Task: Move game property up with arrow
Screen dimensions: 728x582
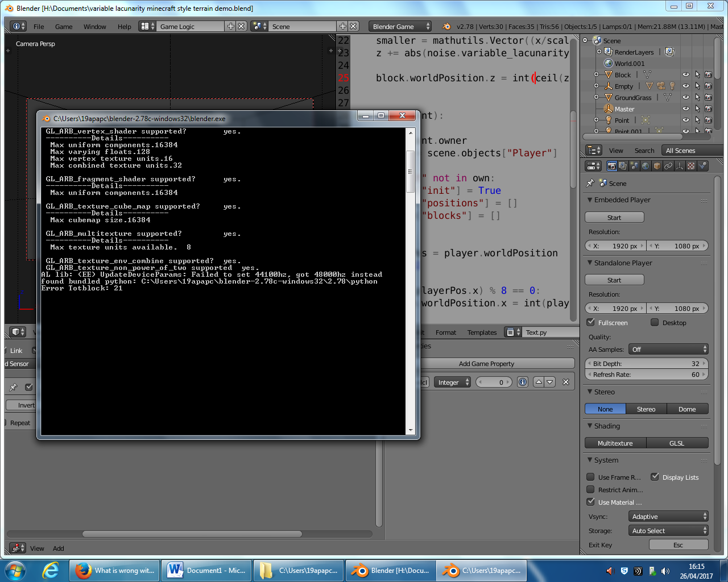Action: pyautogui.click(x=539, y=382)
